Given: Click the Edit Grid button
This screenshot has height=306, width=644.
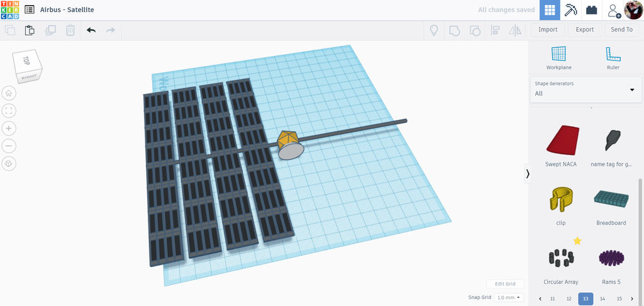Looking at the screenshot, I should [x=505, y=284].
